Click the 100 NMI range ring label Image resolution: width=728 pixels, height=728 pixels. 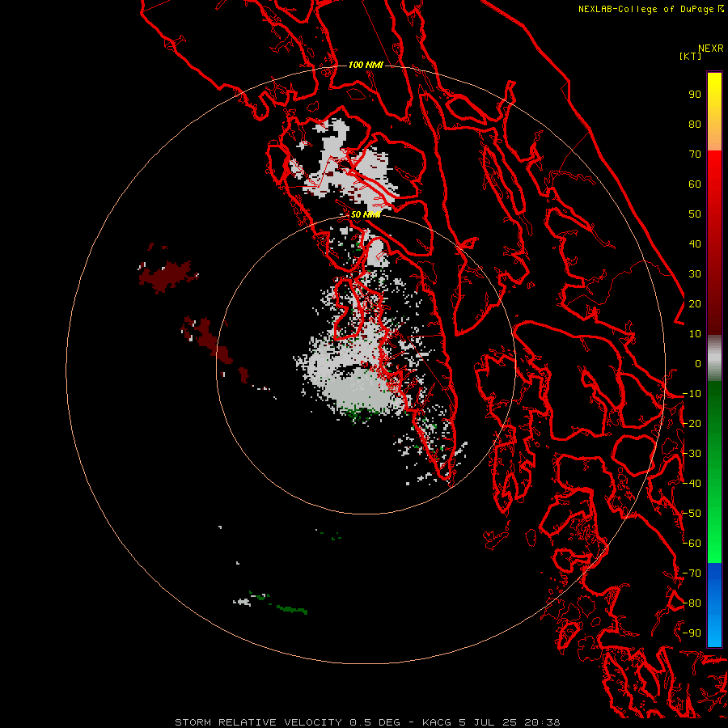point(366,65)
